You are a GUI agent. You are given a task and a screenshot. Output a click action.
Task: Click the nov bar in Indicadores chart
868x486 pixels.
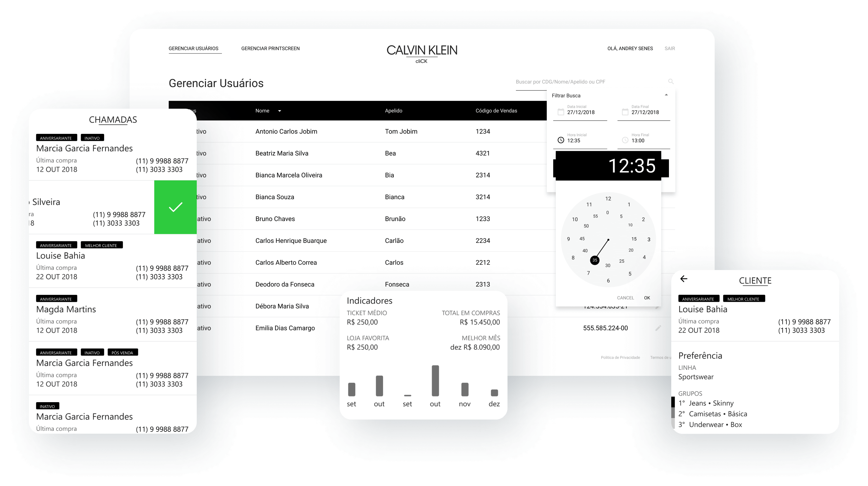point(465,389)
